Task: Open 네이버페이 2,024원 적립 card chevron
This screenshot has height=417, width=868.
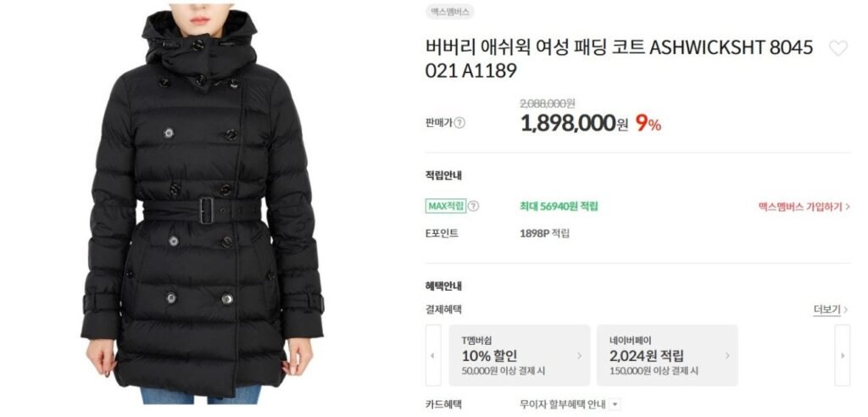Action: tap(726, 355)
